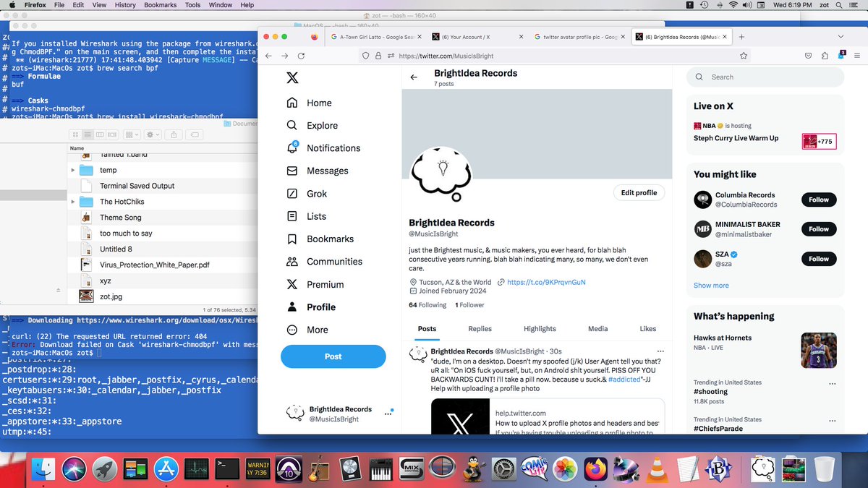Open Messages in the X sidebar
This screenshot has width=868, height=488.
coord(318,171)
